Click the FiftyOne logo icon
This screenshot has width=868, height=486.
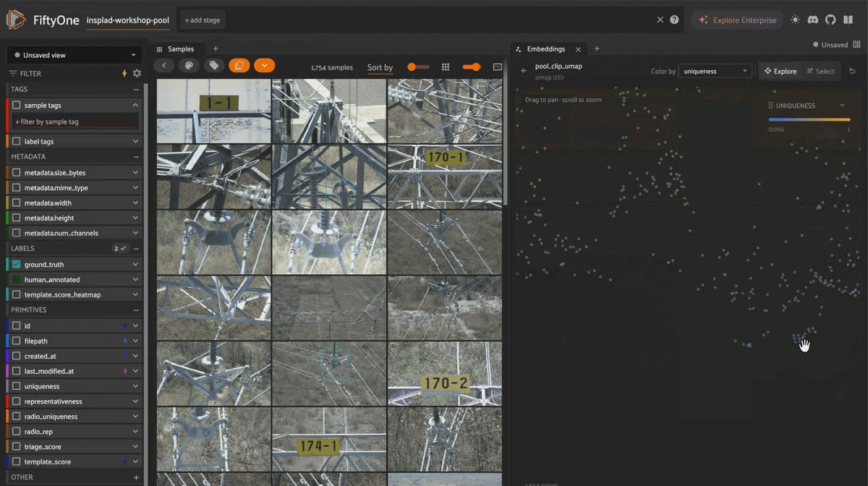tap(16, 20)
